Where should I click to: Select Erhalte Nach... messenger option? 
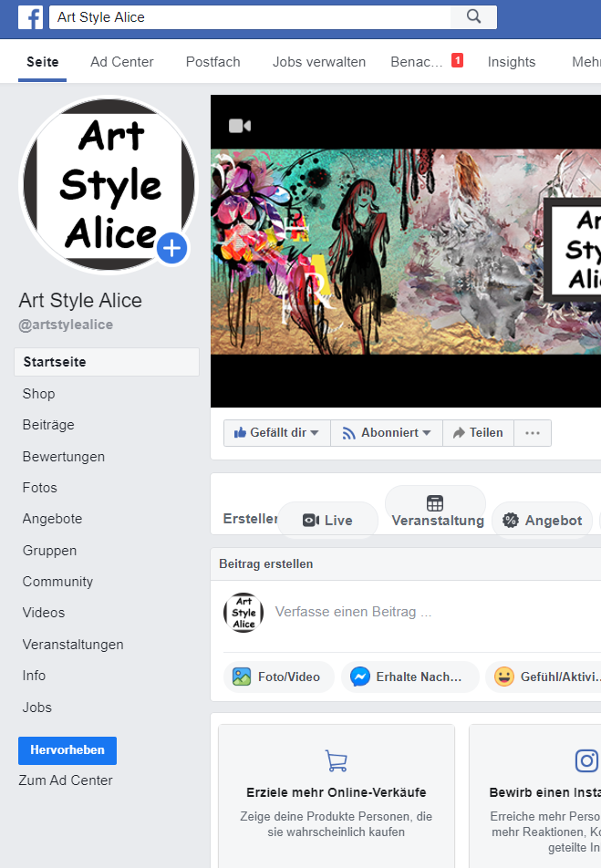(409, 677)
